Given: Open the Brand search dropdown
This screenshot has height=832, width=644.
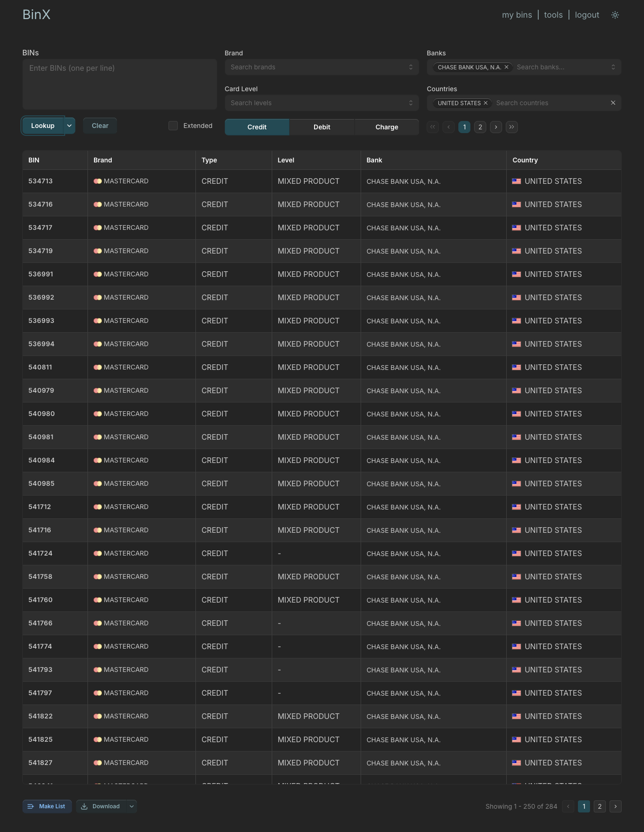Looking at the screenshot, I should [322, 67].
